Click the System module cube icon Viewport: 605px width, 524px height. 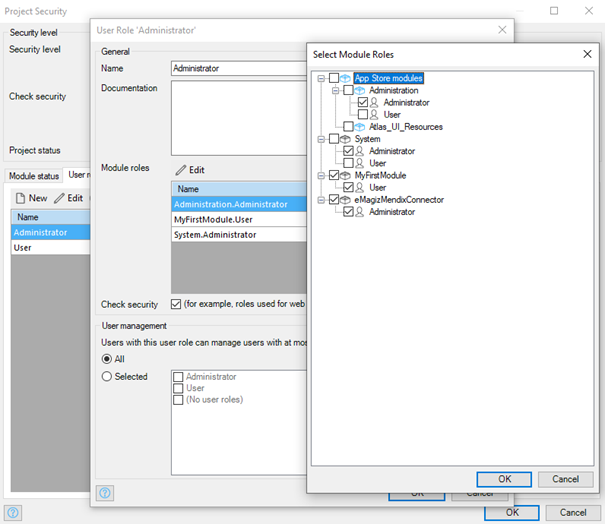345,139
